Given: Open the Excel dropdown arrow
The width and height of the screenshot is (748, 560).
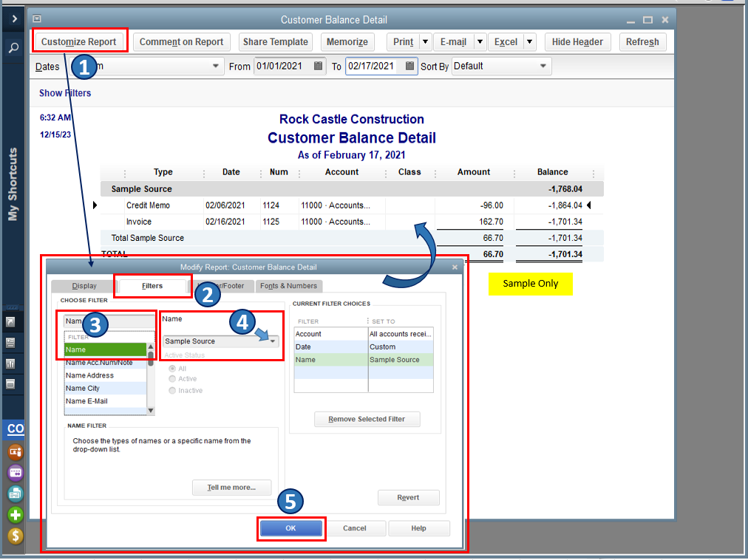Looking at the screenshot, I should tap(529, 42).
